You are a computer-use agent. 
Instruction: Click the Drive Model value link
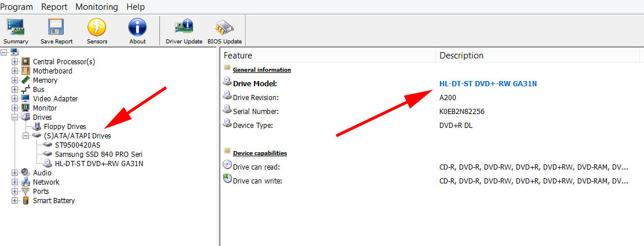point(488,83)
